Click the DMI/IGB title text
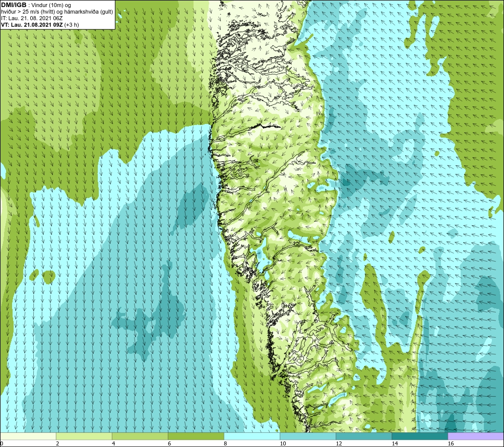The image size is (504, 447). coord(14,5)
